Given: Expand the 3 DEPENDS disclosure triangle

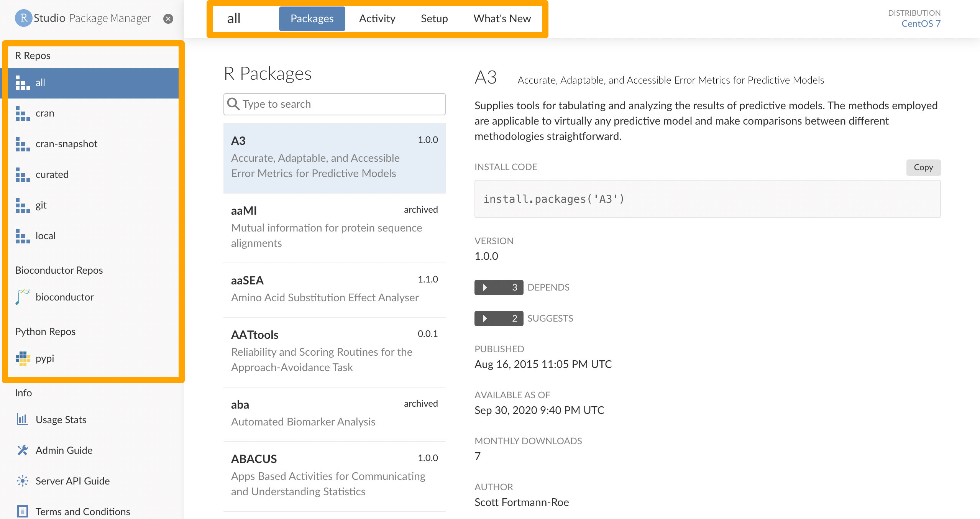Looking at the screenshot, I should [485, 287].
